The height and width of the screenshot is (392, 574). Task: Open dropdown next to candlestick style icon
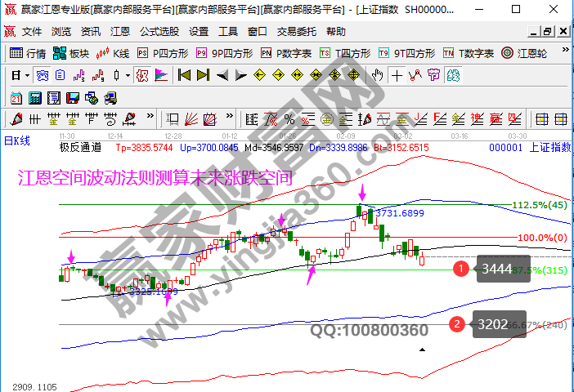(x=127, y=75)
